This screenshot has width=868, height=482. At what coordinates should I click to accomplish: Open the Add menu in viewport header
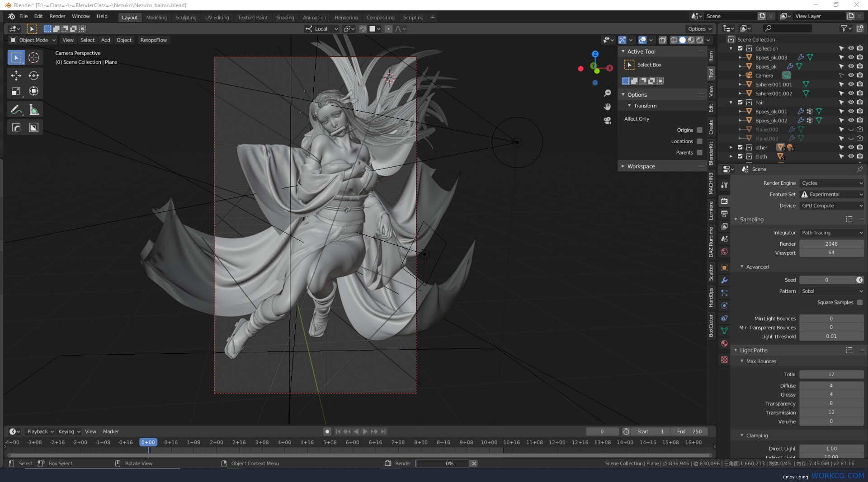point(105,40)
